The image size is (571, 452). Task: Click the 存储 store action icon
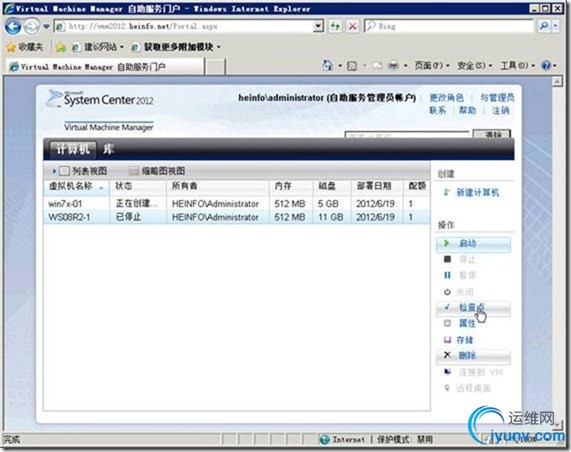click(x=448, y=340)
